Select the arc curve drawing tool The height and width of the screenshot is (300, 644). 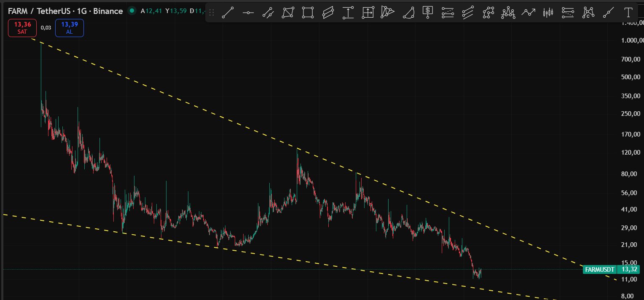[408, 13]
